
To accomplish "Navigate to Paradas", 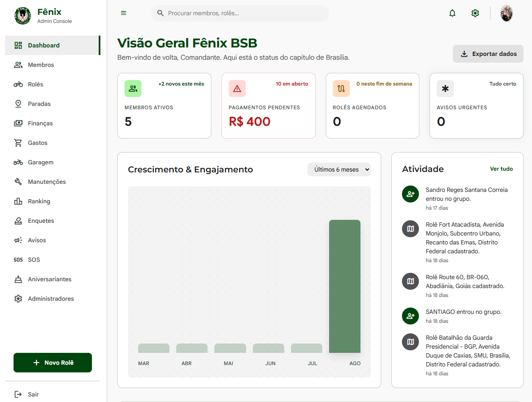I will [x=53, y=104].
